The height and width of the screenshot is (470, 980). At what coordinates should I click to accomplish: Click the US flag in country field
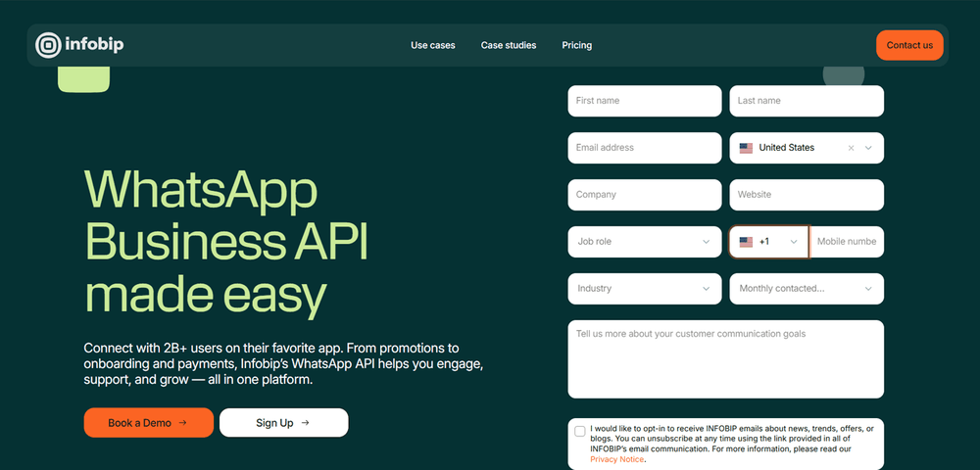(746, 148)
